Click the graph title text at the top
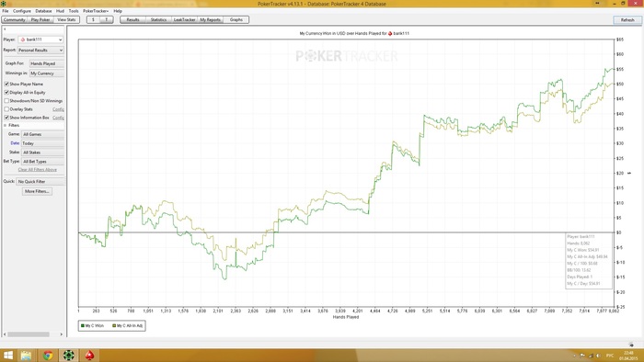This screenshot has width=644, height=362. coord(354,34)
